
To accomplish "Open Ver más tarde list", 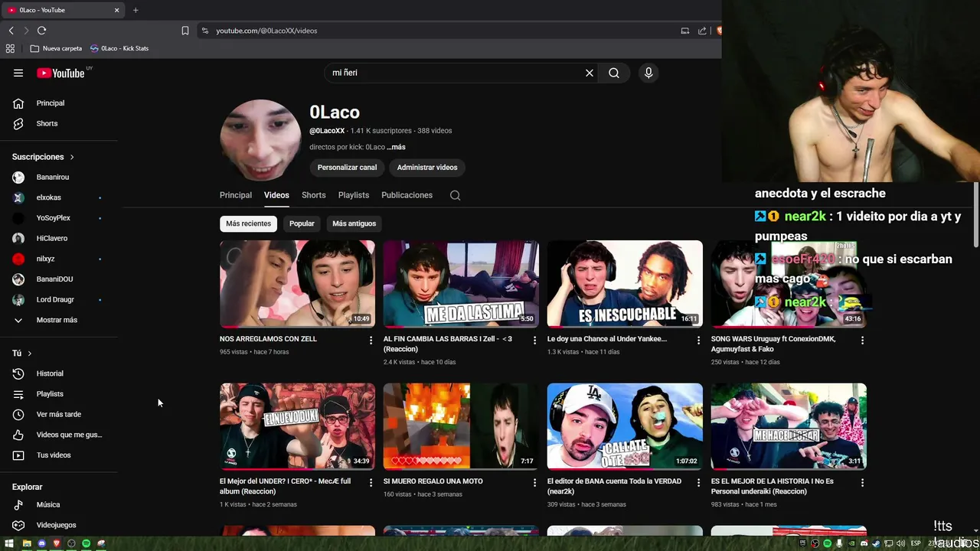I will click(x=59, y=414).
